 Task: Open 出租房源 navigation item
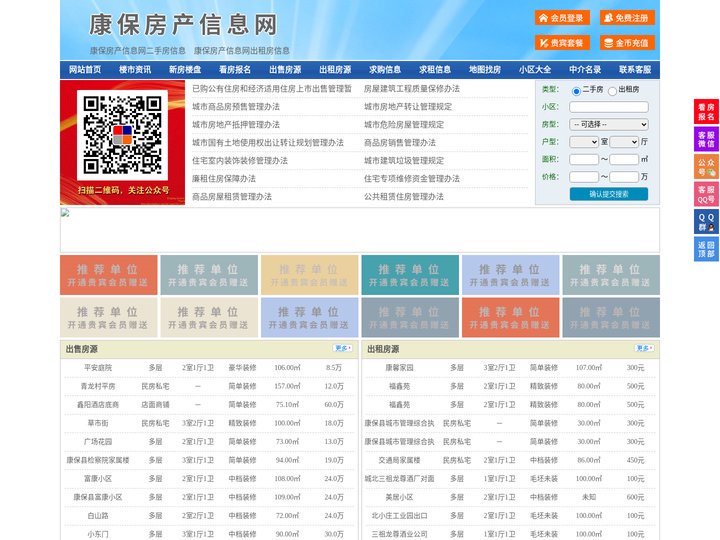pyautogui.click(x=335, y=70)
